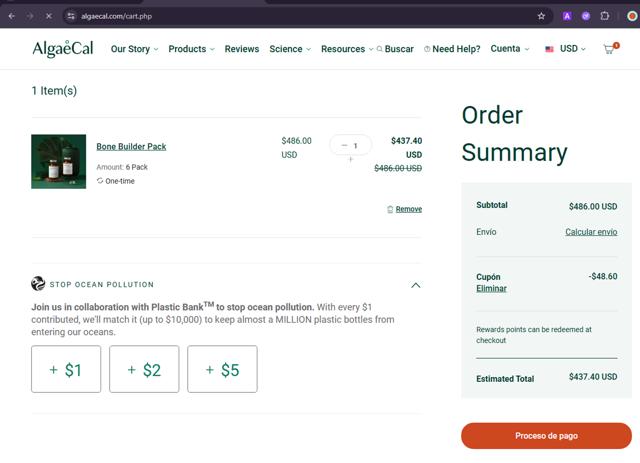Bookmark page with the star icon
This screenshot has height=463, width=640.
click(x=541, y=16)
